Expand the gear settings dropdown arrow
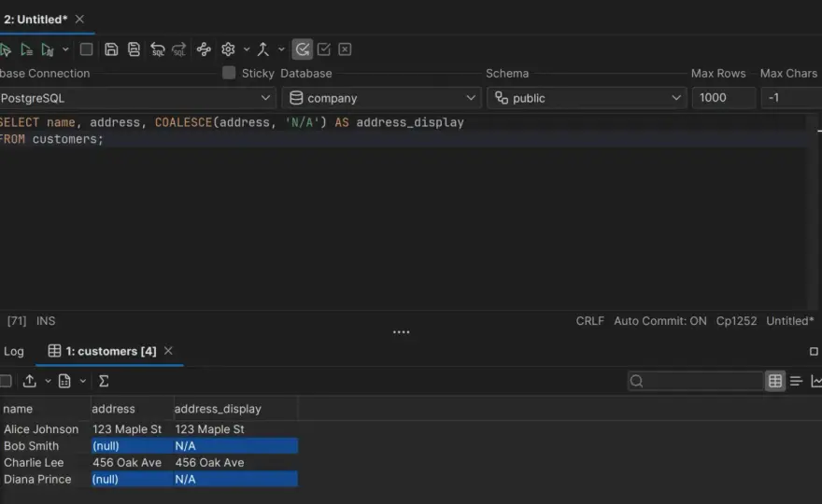The height and width of the screenshot is (504, 822). pyautogui.click(x=247, y=49)
